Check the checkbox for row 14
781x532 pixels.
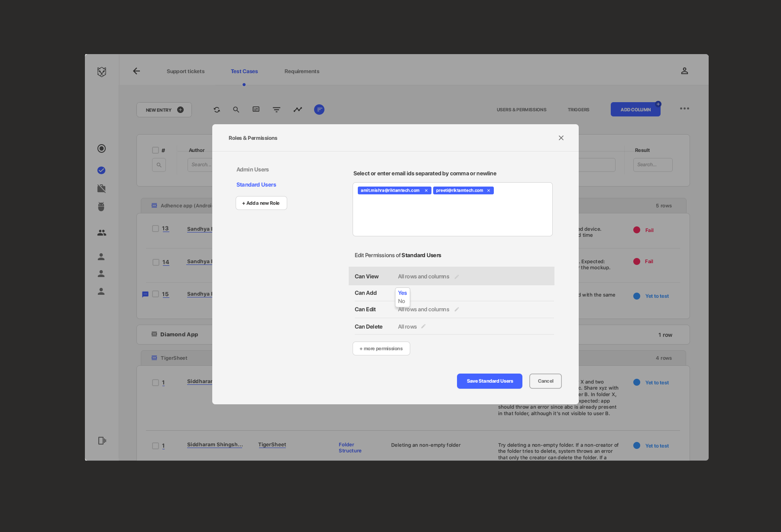[x=156, y=262]
